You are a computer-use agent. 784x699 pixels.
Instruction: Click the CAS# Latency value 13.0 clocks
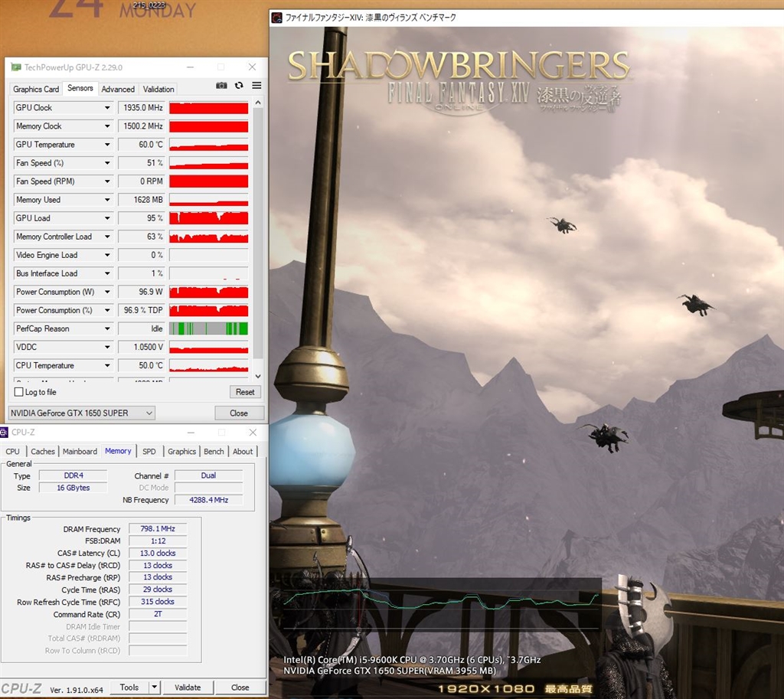pyautogui.click(x=158, y=553)
